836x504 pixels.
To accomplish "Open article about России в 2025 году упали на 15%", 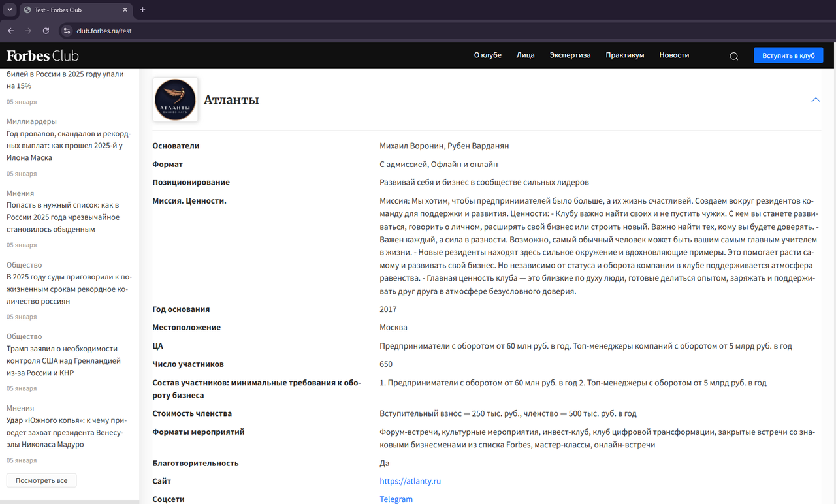I will tap(65, 80).
